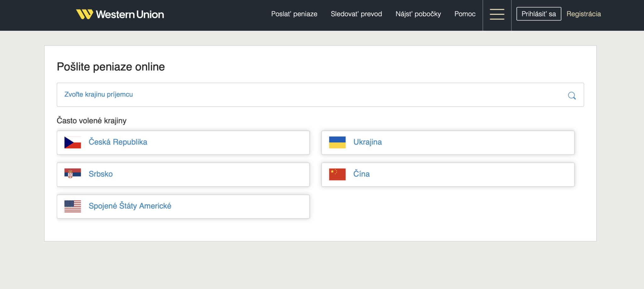Screen dimensions: 644x289
Task: Click the China flag icon
Action: (x=337, y=174)
